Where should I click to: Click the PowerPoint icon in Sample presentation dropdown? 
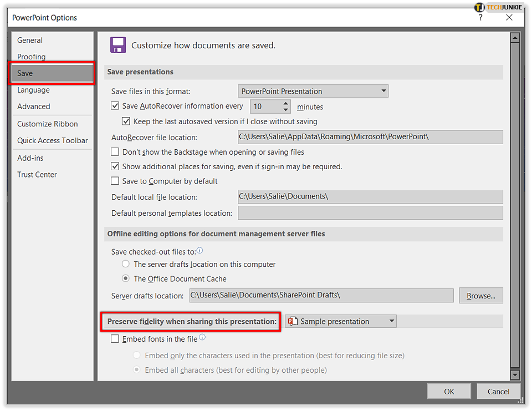tap(292, 321)
